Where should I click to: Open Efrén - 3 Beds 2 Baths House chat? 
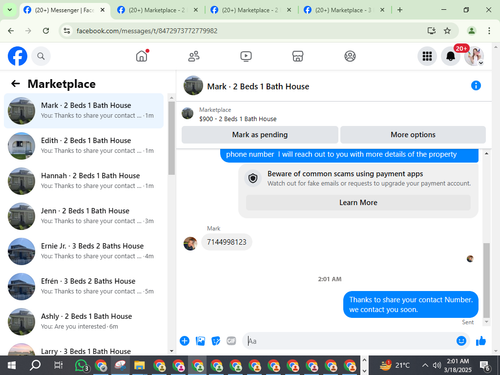click(84, 286)
